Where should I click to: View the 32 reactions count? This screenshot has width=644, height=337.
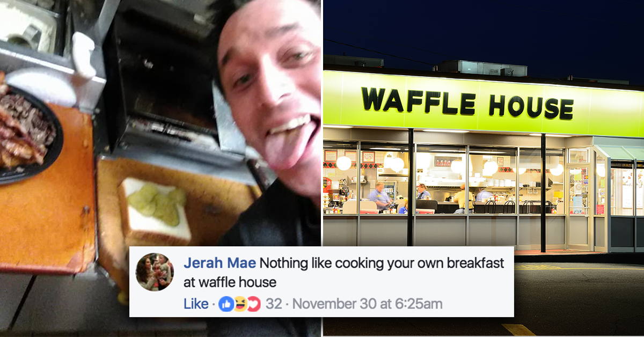click(274, 304)
